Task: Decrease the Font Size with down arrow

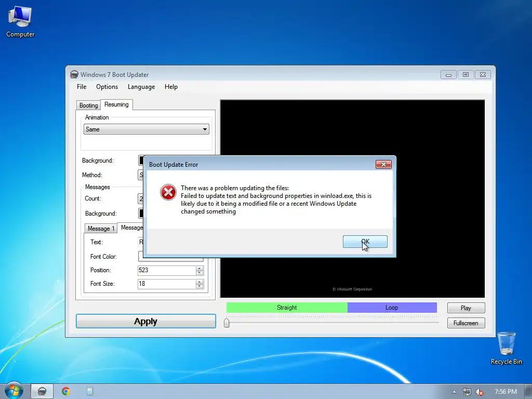Action: [x=199, y=286]
